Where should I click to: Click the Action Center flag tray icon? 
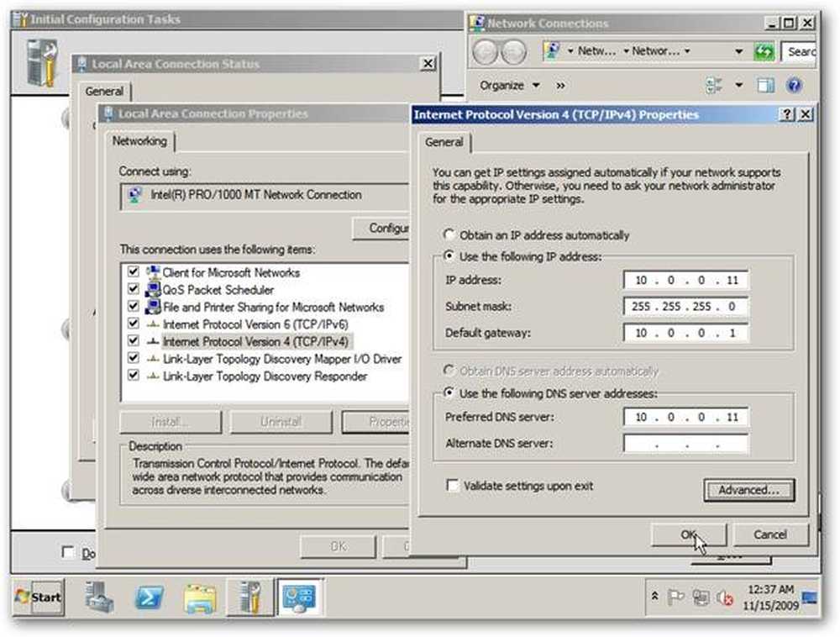point(676,597)
